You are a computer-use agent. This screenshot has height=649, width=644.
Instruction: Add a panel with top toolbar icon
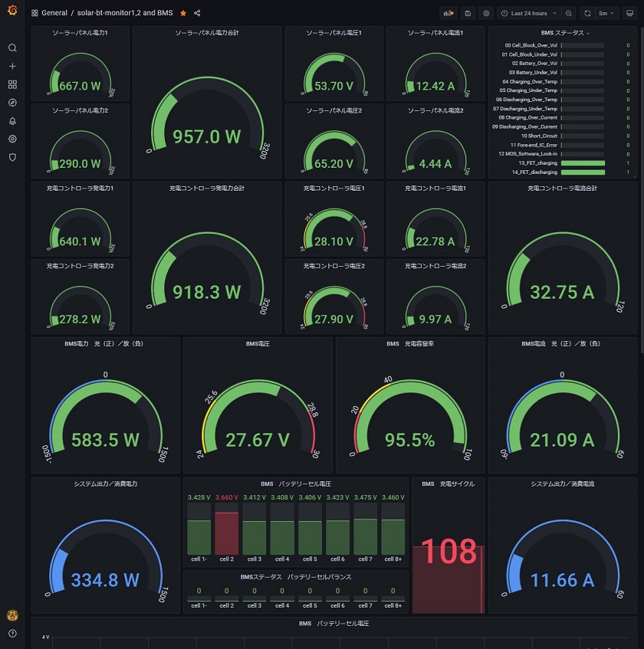click(x=449, y=13)
